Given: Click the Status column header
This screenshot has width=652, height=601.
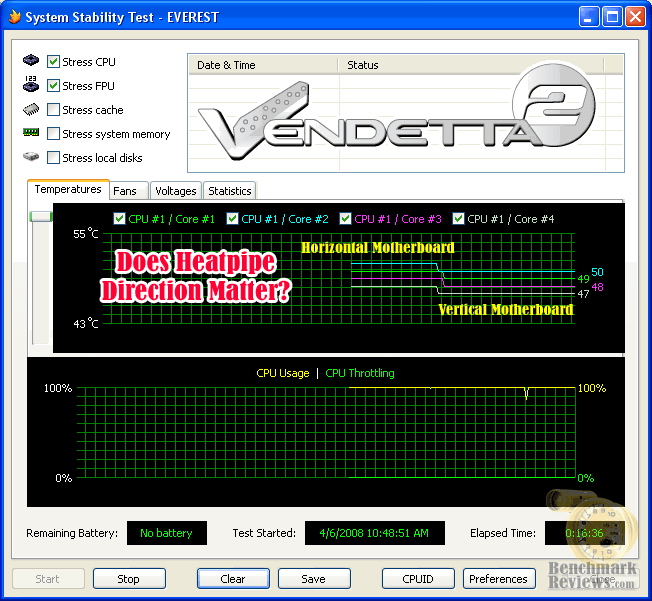Looking at the screenshot, I should (471, 65).
